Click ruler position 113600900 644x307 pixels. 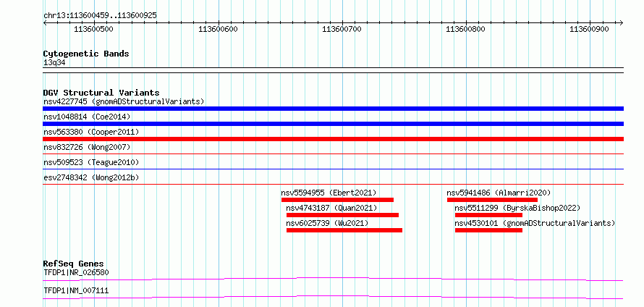[x=590, y=29]
